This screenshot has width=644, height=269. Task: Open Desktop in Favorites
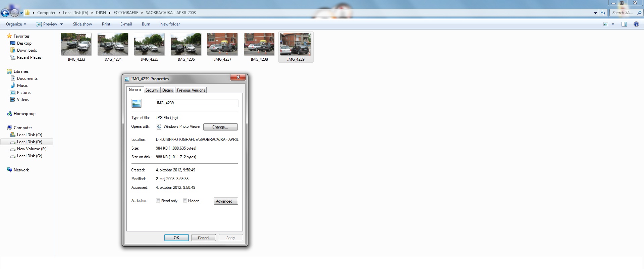(24, 43)
